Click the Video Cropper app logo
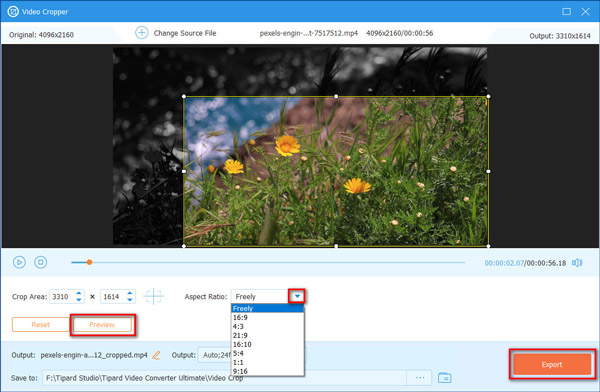Viewport: 600px width, 392px height. pos(13,11)
